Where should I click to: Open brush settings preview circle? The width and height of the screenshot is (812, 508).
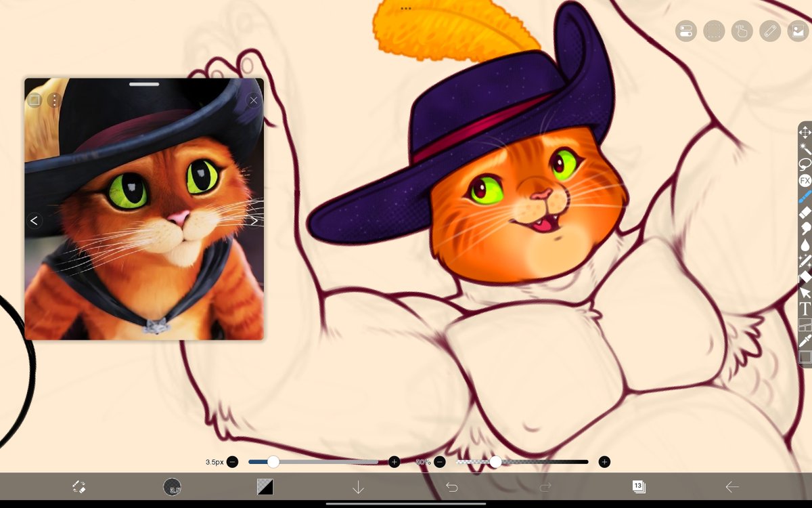tap(173, 486)
